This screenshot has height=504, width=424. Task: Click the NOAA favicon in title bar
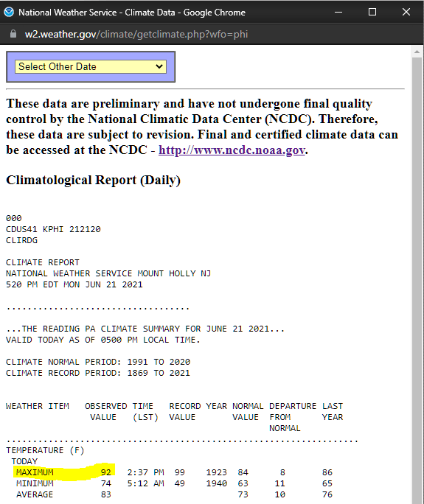click(x=9, y=13)
